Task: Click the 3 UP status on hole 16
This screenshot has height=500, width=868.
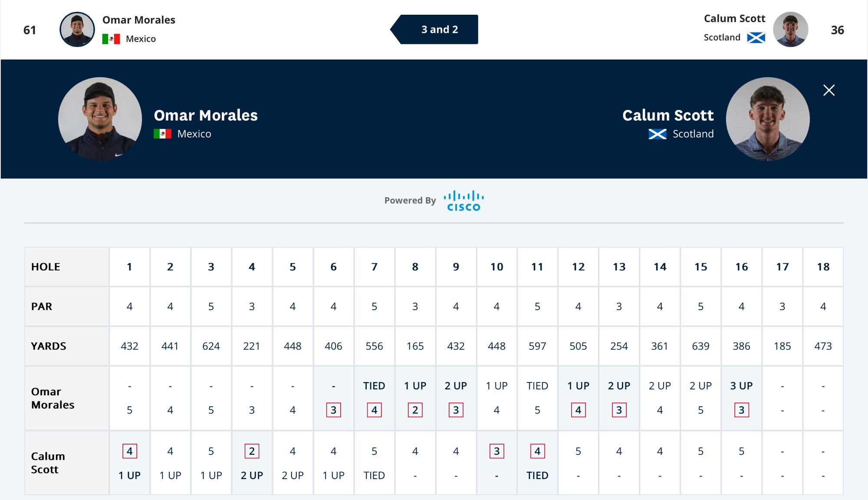Action: [741, 386]
